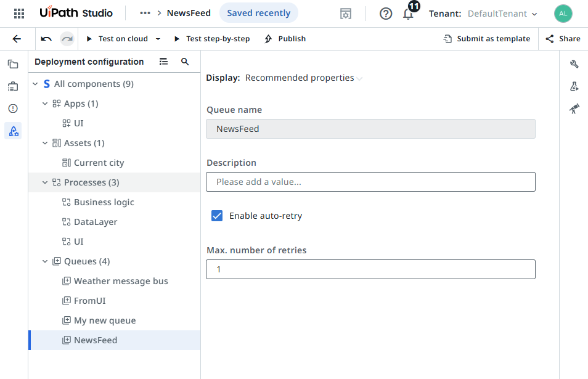Open the properties wrench icon
This screenshot has height=379, width=588.
coord(574,64)
